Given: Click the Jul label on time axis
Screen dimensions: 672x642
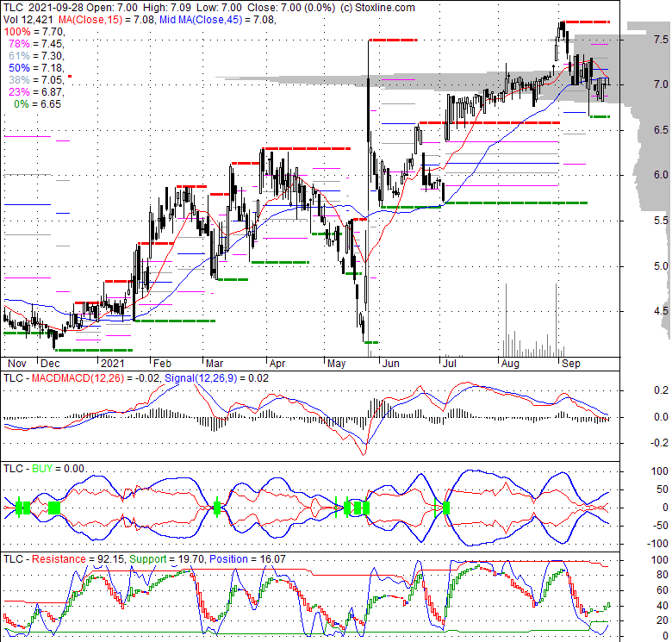Looking at the screenshot, I should coord(449,364).
